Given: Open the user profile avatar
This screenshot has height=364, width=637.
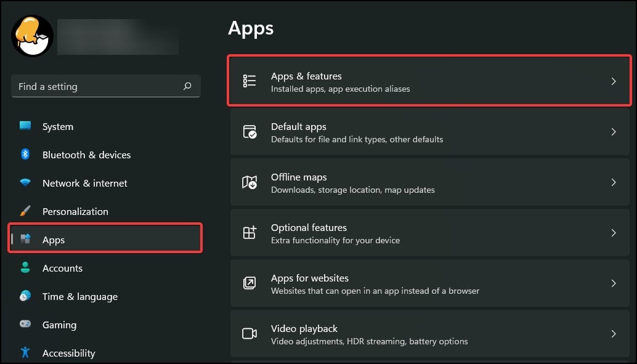Looking at the screenshot, I should click(32, 36).
